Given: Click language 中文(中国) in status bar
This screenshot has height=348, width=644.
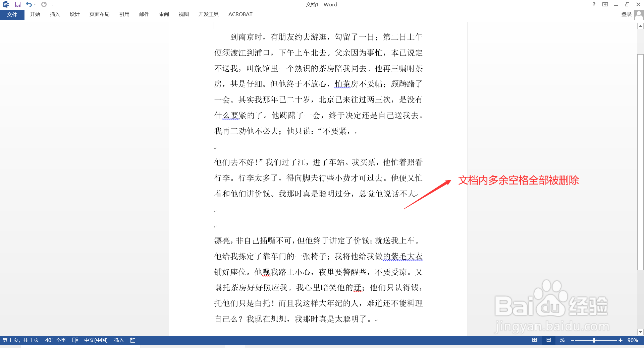Looking at the screenshot, I should [x=96, y=340].
